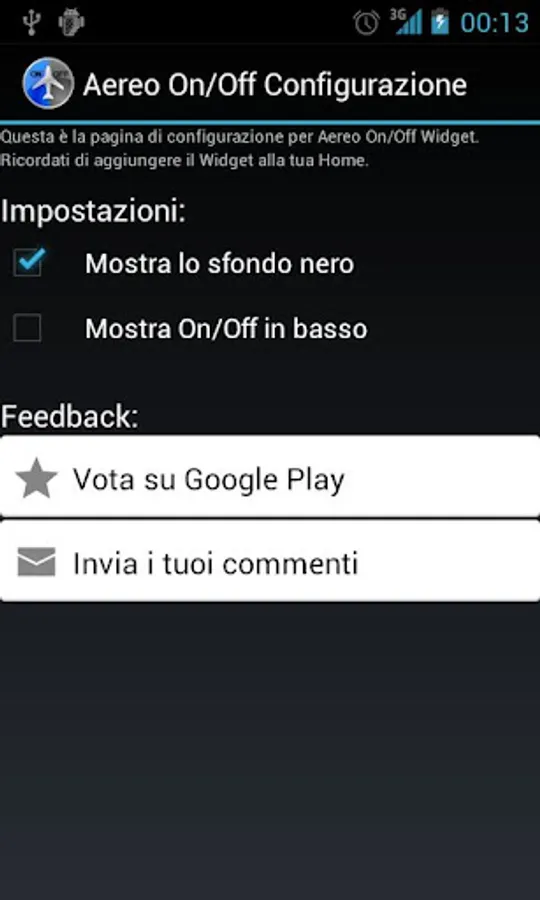This screenshot has width=540, height=900.
Task: Tap the envelope icon beside Invia i tuoi commenti
Action: pyautogui.click(x=36, y=562)
